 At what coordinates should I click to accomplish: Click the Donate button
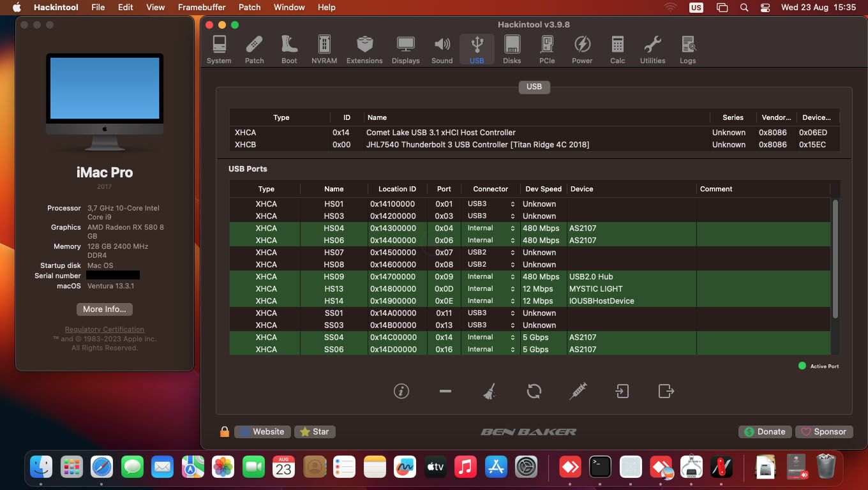(765, 432)
